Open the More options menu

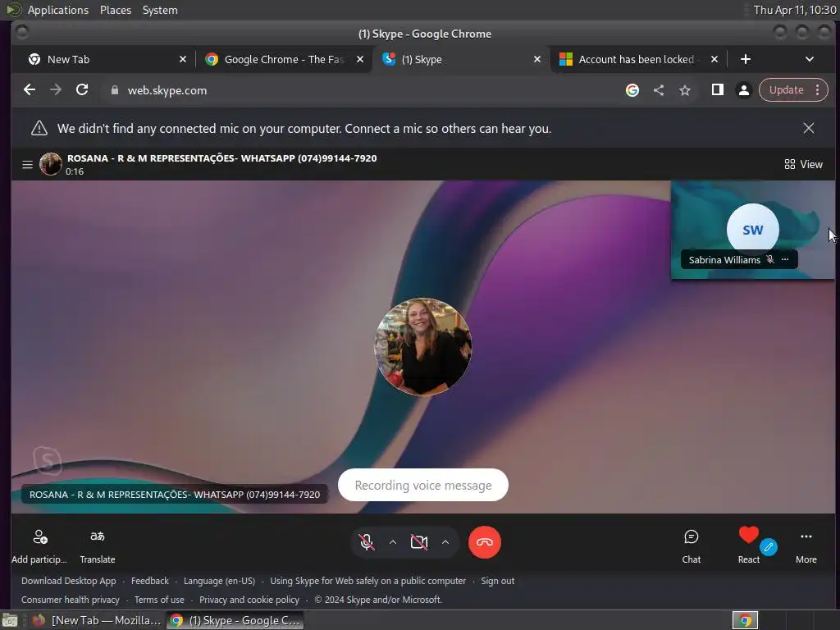coord(806,546)
